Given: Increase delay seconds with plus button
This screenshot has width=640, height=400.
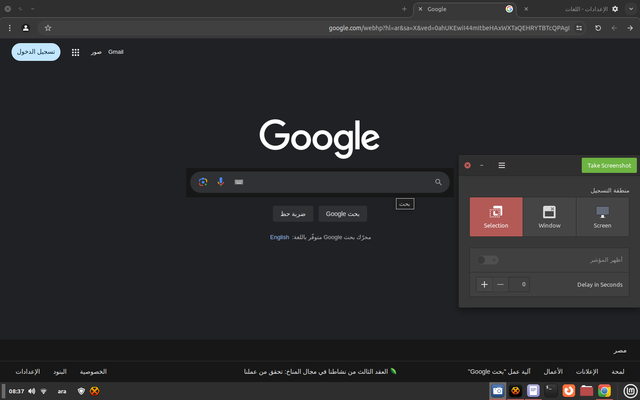Looking at the screenshot, I should pyautogui.click(x=484, y=284).
